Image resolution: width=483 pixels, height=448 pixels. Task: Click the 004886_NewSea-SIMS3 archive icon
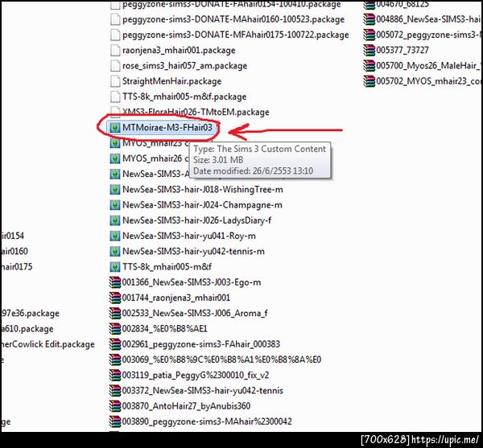tap(369, 19)
